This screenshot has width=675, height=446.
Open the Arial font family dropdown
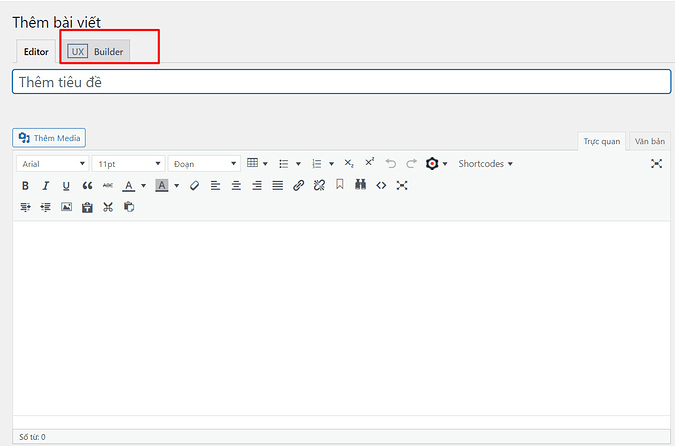pos(53,163)
